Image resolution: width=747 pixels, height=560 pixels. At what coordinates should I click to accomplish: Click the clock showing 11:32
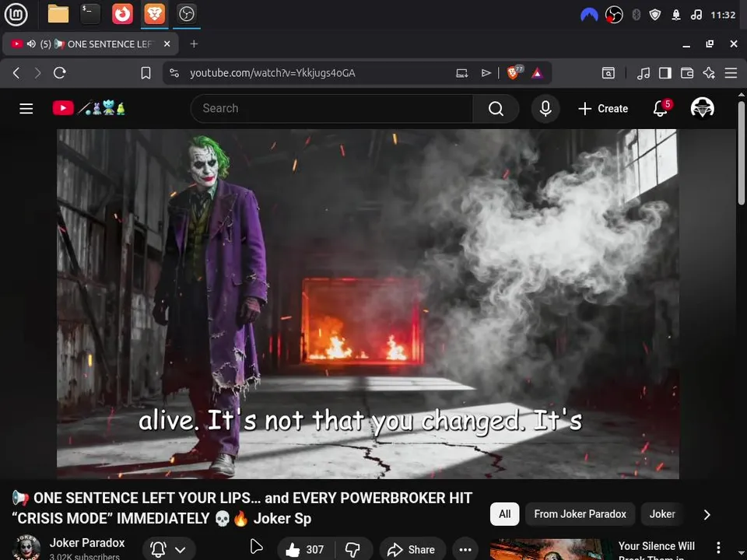tap(723, 15)
